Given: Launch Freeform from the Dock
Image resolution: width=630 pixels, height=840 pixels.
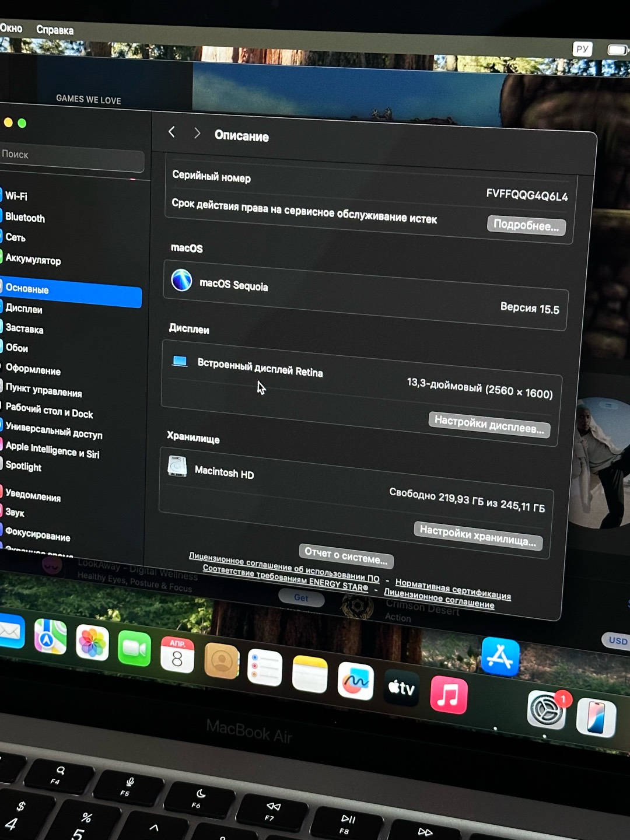Looking at the screenshot, I should (355, 681).
